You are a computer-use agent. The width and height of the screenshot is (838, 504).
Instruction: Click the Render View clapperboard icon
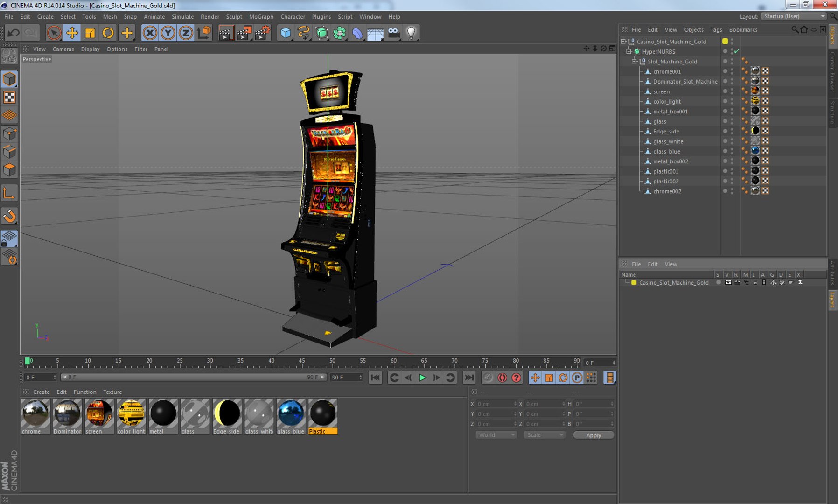click(x=225, y=33)
